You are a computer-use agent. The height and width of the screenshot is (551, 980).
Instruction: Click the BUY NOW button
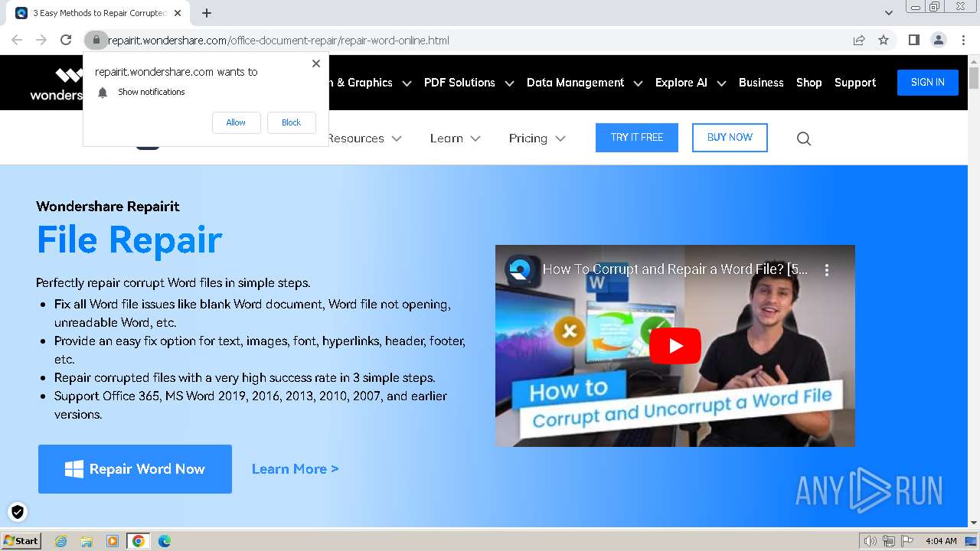click(x=730, y=138)
